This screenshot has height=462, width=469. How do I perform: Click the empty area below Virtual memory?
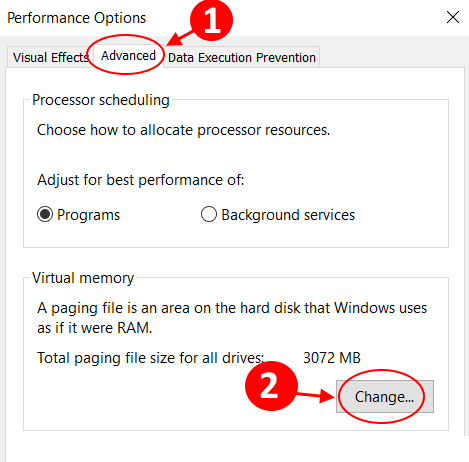[x=233, y=447]
